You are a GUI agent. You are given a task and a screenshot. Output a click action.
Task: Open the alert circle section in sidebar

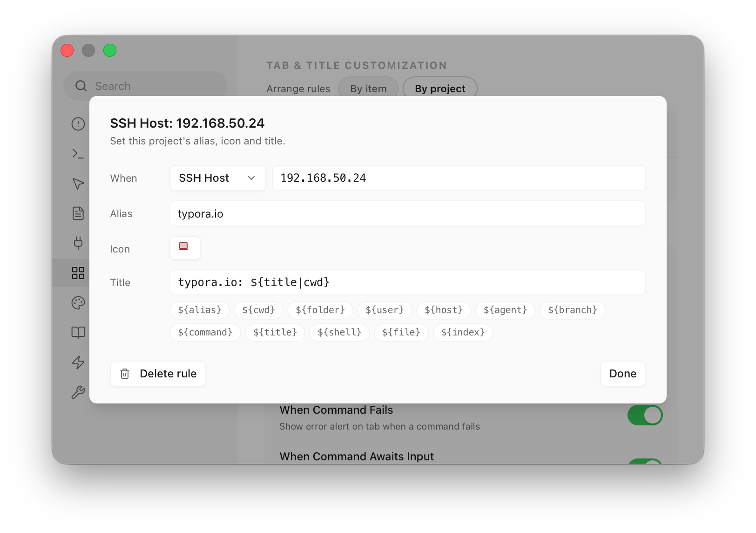(78, 124)
